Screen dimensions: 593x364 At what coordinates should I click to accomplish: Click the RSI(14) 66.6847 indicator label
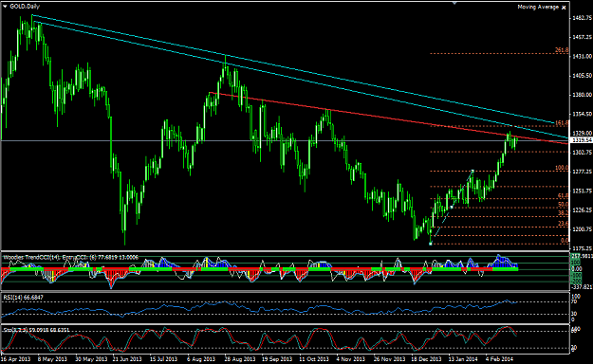(x=23, y=298)
